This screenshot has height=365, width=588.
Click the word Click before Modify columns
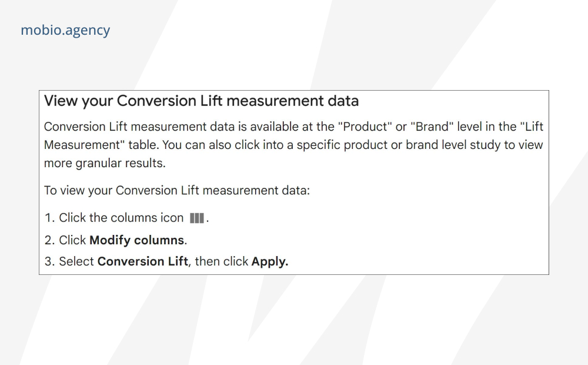tap(73, 240)
